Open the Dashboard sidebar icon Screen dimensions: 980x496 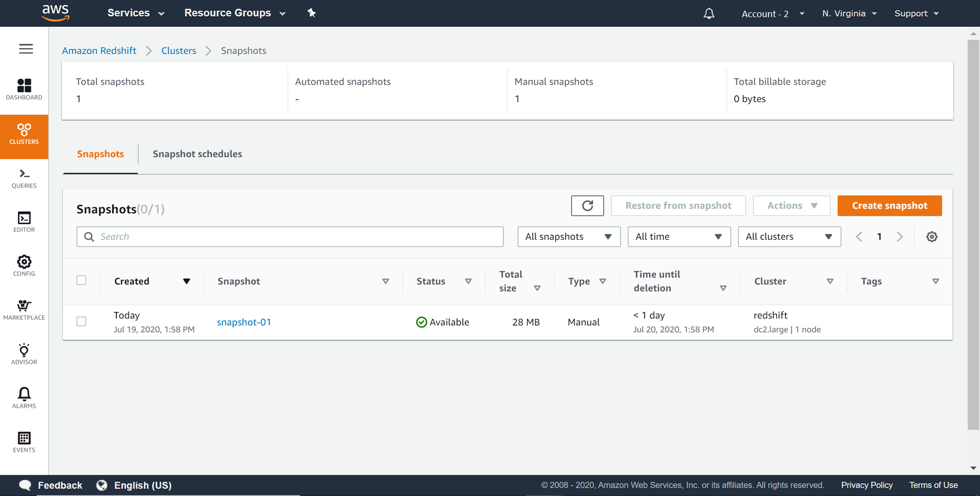coord(24,89)
